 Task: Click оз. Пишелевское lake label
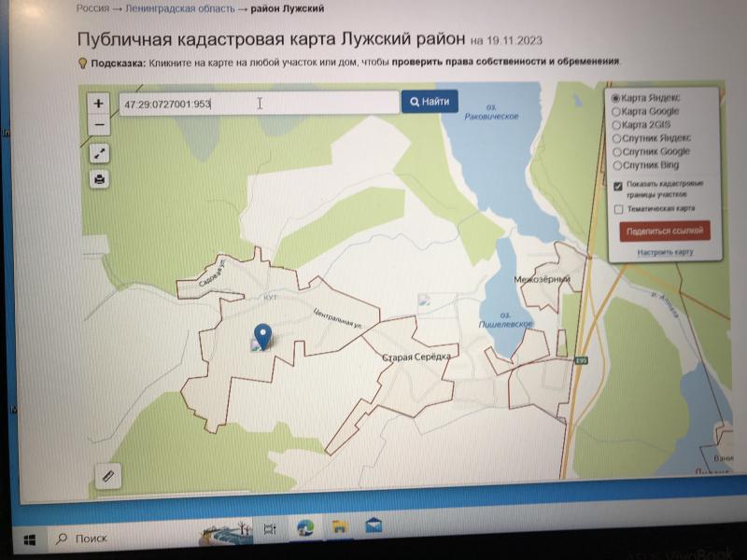tap(505, 319)
